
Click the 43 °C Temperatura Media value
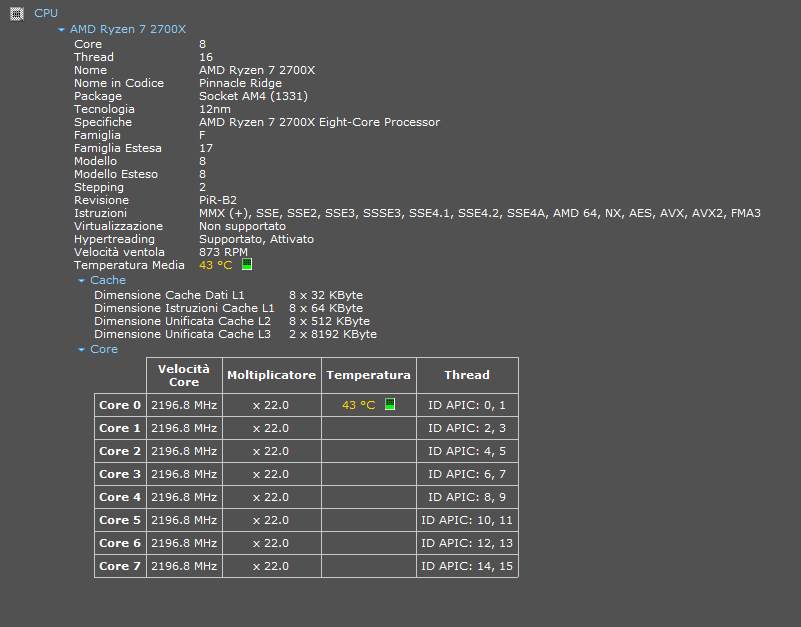pyautogui.click(x=216, y=265)
